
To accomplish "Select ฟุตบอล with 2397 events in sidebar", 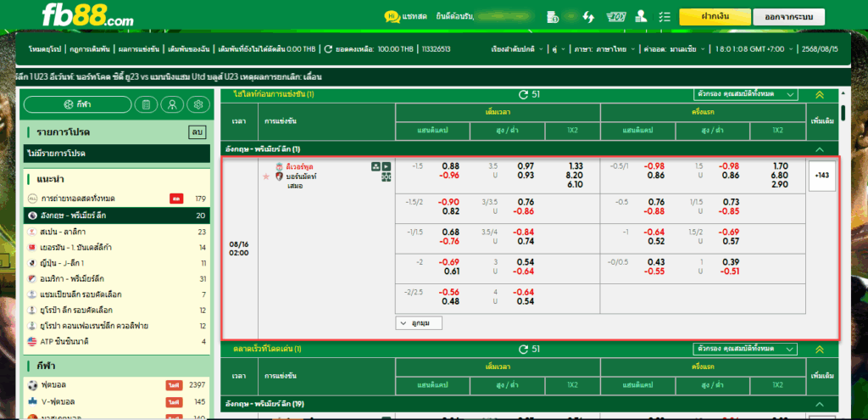I will [x=115, y=384].
